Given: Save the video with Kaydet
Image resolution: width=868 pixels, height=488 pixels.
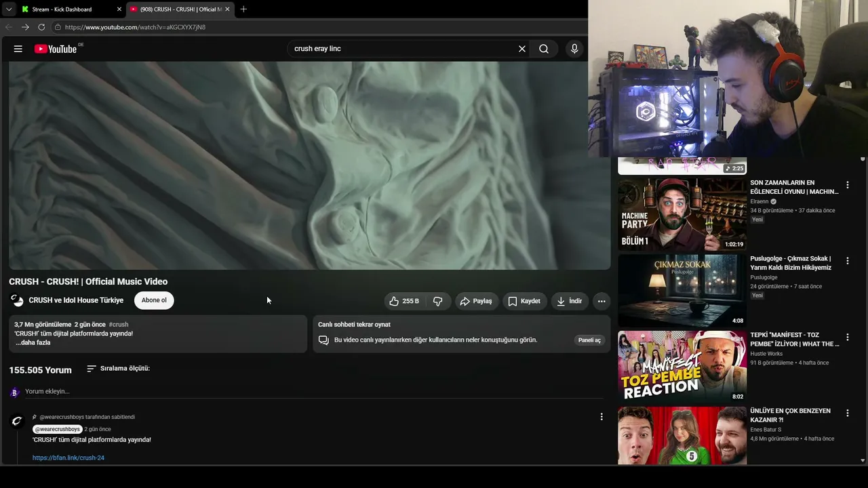Looking at the screenshot, I should pos(524,301).
